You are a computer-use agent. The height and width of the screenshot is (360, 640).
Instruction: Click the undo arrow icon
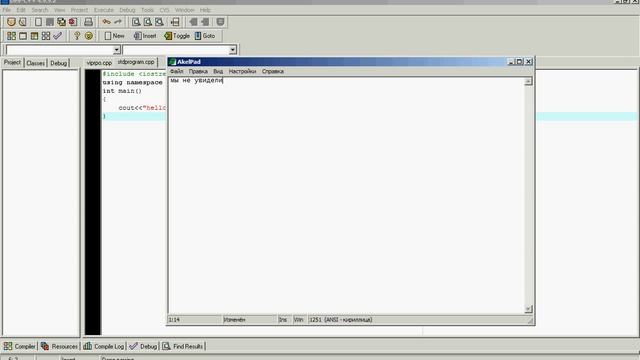(x=107, y=22)
